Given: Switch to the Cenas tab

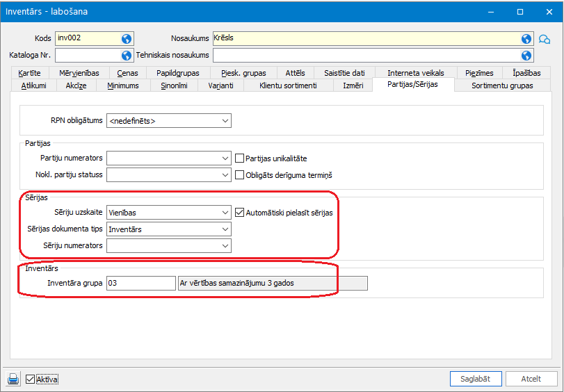Looking at the screenshot, I should coord(127,73).
